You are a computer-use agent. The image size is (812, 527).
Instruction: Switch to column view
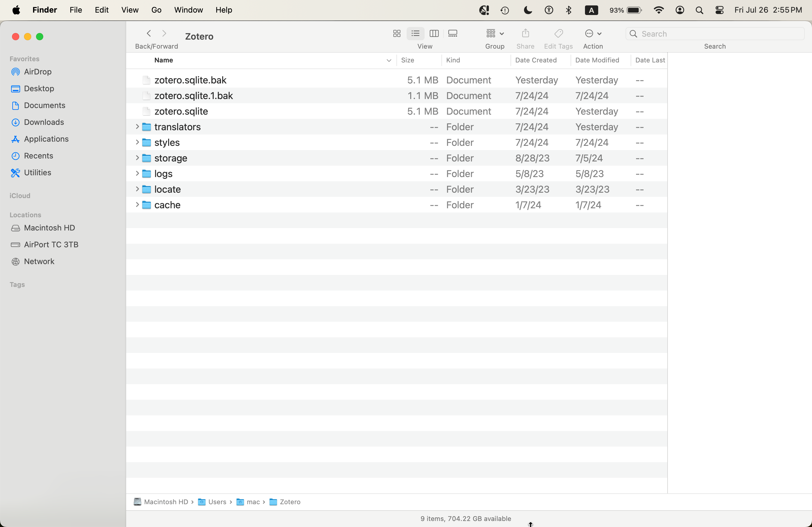tap(434, 33)
